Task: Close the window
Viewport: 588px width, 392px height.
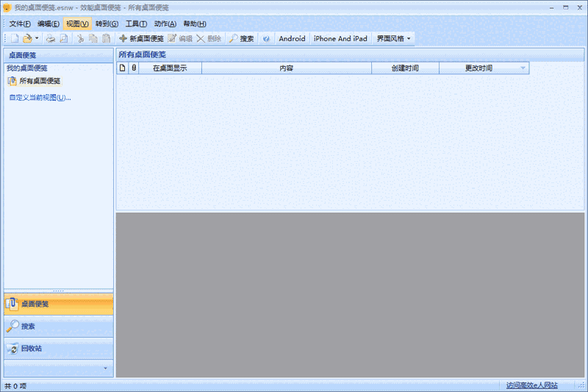Action: point(579,7)
